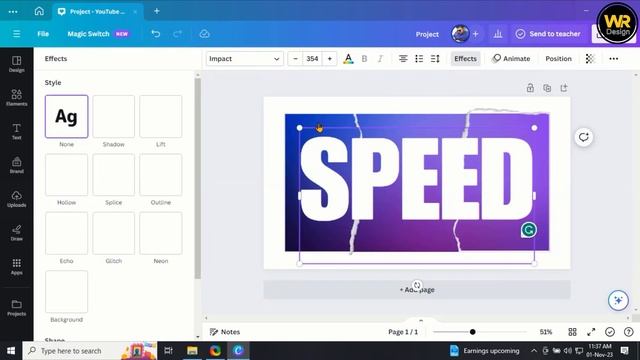This screenshot has width=640, height=360.
Task: Open the Design panel in sidebar
Action: pos(16,64)
